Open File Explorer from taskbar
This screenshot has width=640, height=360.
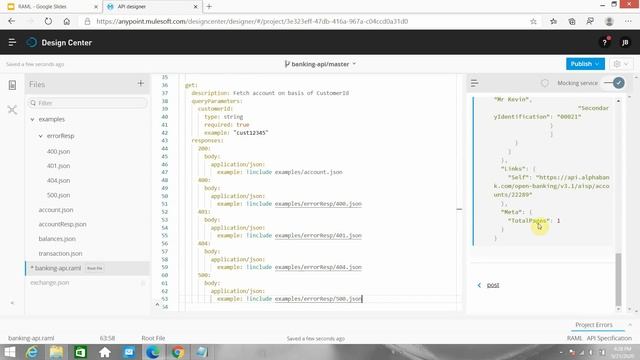click(x=56, y=352)
